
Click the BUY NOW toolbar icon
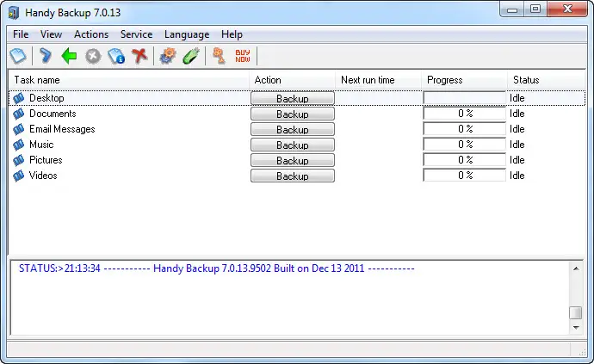click(x=243, y=56)
